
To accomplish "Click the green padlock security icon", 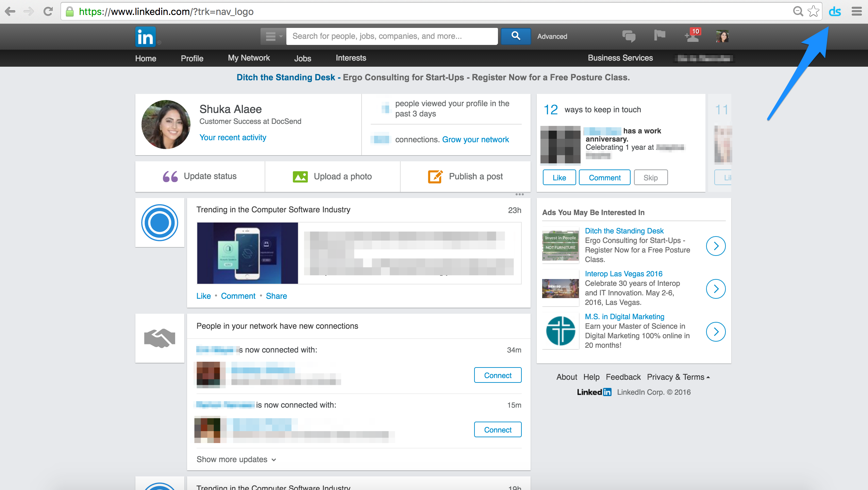I will (70, 12).
